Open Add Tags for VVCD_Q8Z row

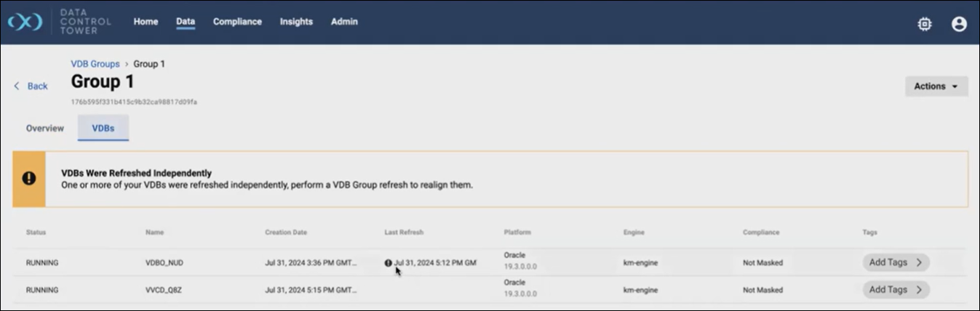tap(896, 289)
